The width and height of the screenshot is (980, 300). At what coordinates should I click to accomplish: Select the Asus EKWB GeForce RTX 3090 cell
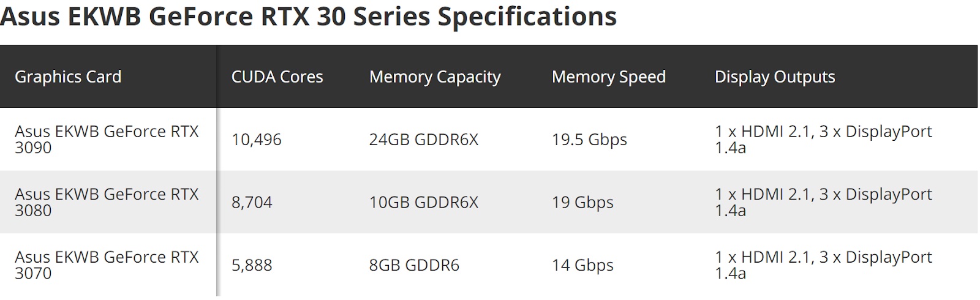coord(107,140)
